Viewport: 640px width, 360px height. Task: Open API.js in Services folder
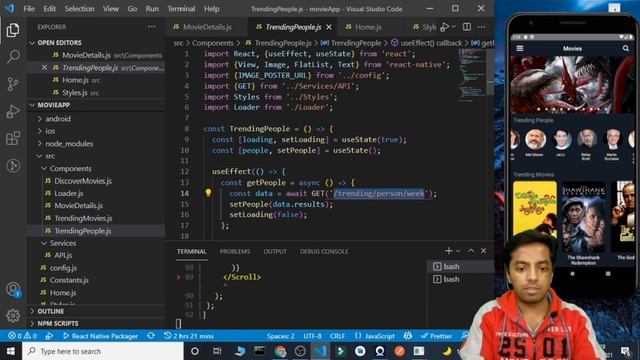click(x=63, y=255)
